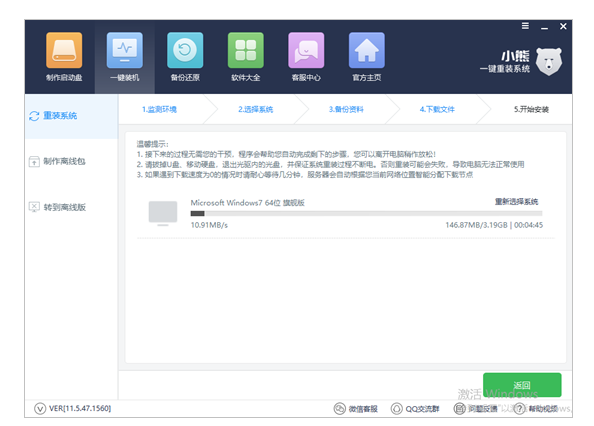Minimize the 小熊 window
The image size is (594, 426).
point(544,27)
